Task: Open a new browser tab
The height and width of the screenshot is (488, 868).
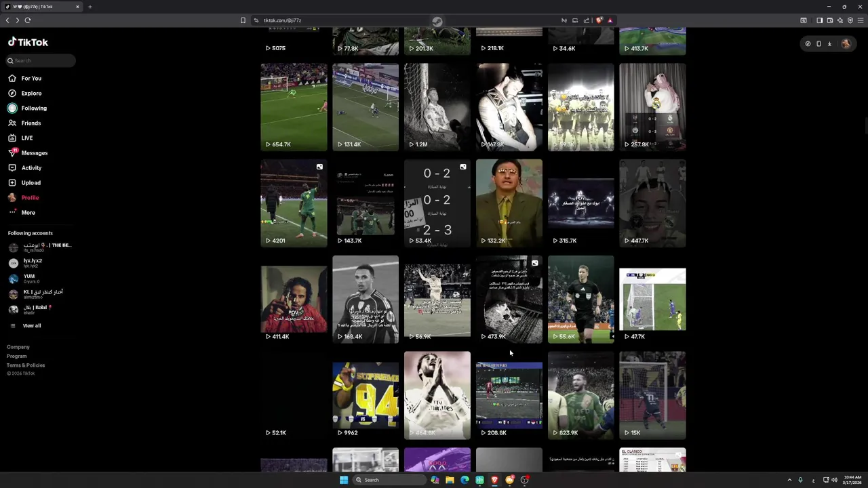Action: click(90, 7)
